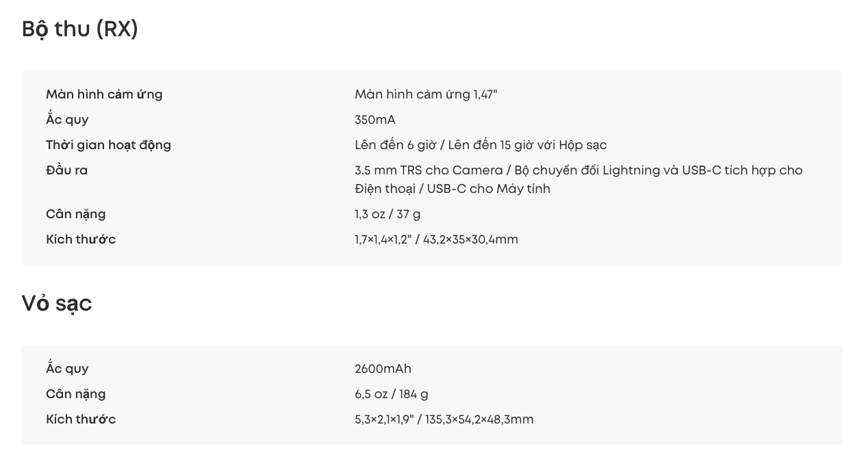Select the "Đầu ra" row label
This screenshot has width=868, height=470.
coord(66,170)
